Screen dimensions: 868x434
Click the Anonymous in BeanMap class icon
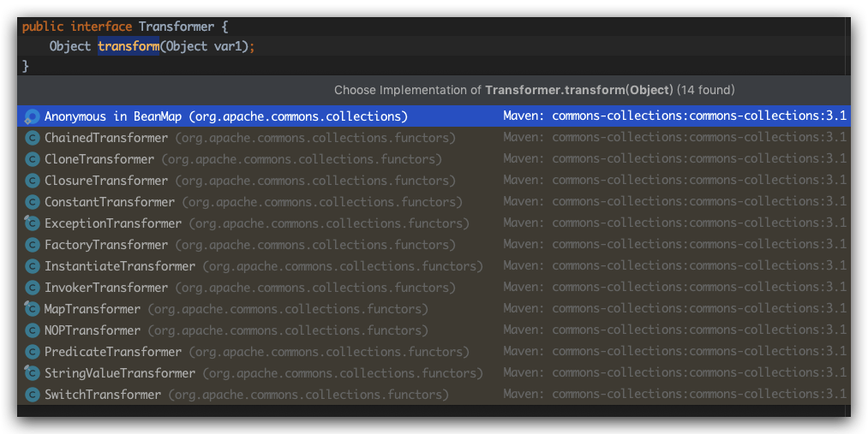point(33,116)
